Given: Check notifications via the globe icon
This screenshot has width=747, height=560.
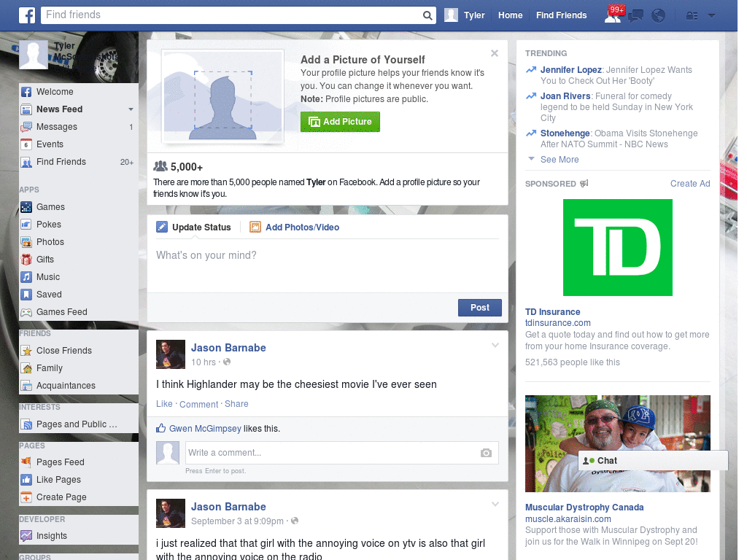Looking at the screenshot, I should point(658,15).
